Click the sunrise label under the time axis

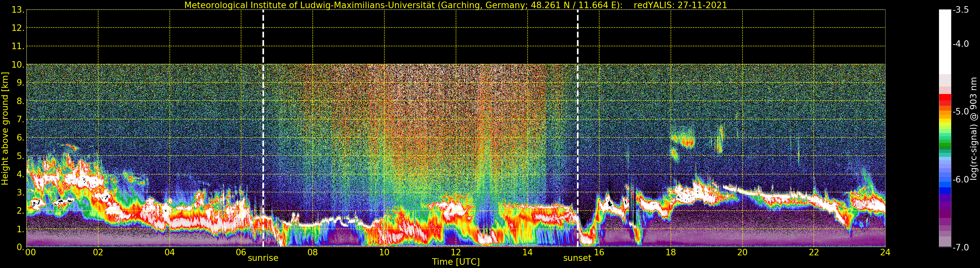(x=263, y=258)
